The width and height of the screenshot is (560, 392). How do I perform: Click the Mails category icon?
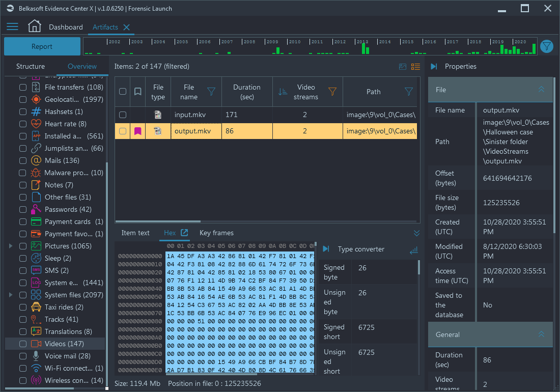coord(36,161)
